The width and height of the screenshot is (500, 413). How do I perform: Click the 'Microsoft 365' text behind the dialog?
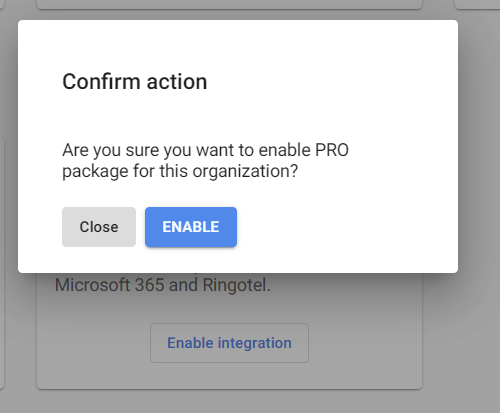[x=110, y=285]
